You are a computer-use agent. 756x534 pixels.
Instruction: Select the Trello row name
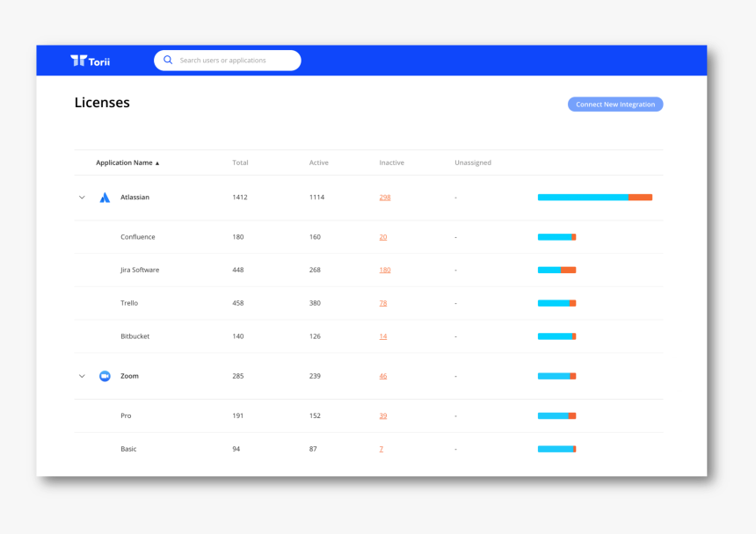[x=129, y=303]
